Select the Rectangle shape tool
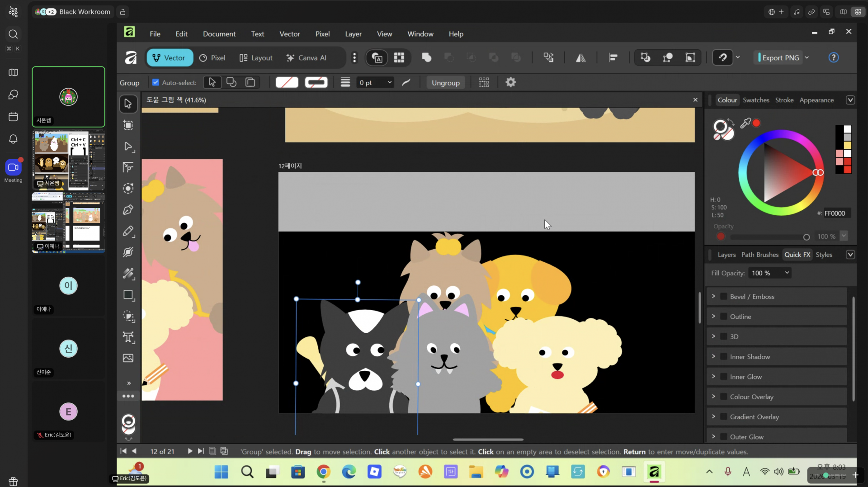This screenshot has width=868, height=487. 128,295
